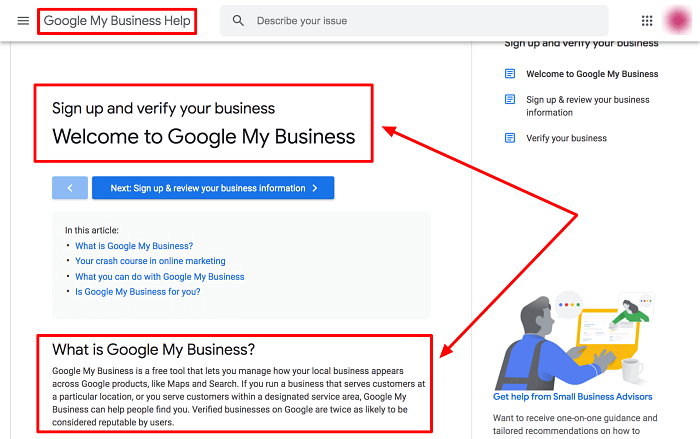Open What is Google My Business? link

tap(134, 246)
